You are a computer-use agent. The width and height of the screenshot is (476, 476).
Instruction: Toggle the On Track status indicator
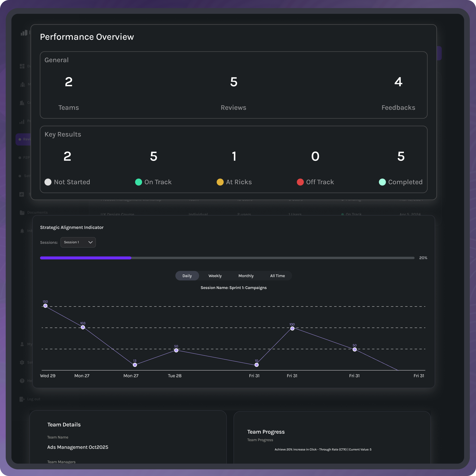click(139, 182)
